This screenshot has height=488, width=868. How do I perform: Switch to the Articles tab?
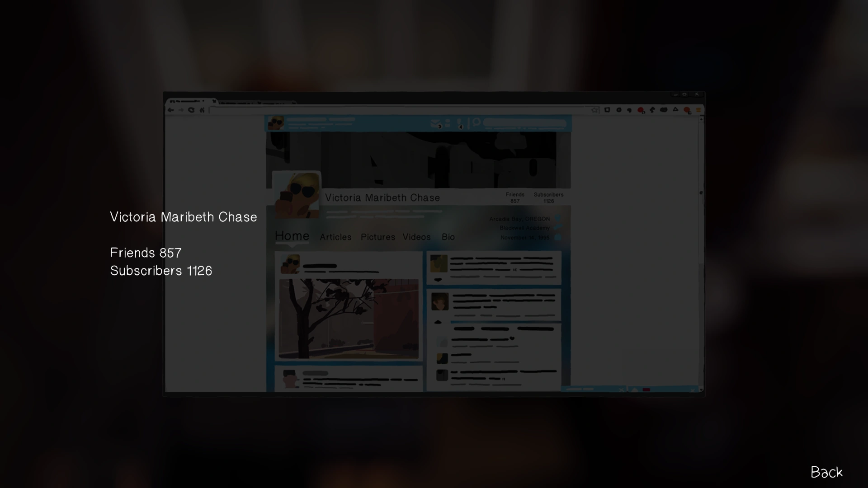[335, 237]
